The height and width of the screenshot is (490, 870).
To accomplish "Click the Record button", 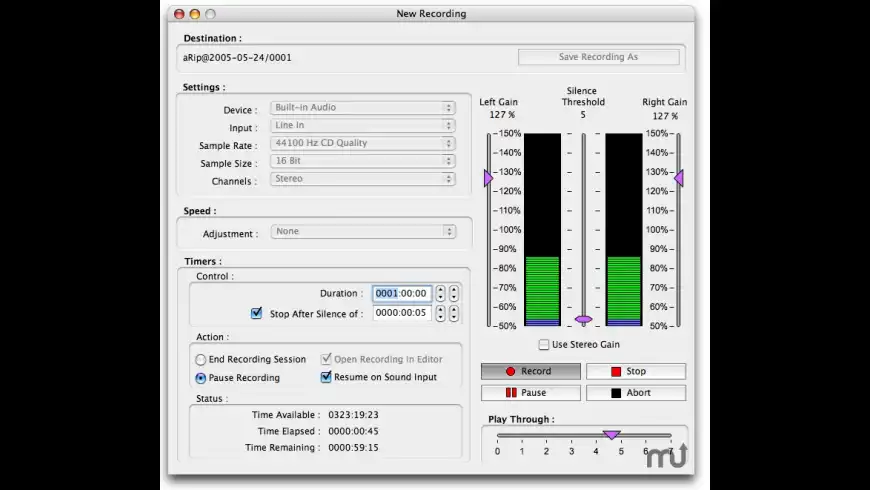I will (530, 371).
